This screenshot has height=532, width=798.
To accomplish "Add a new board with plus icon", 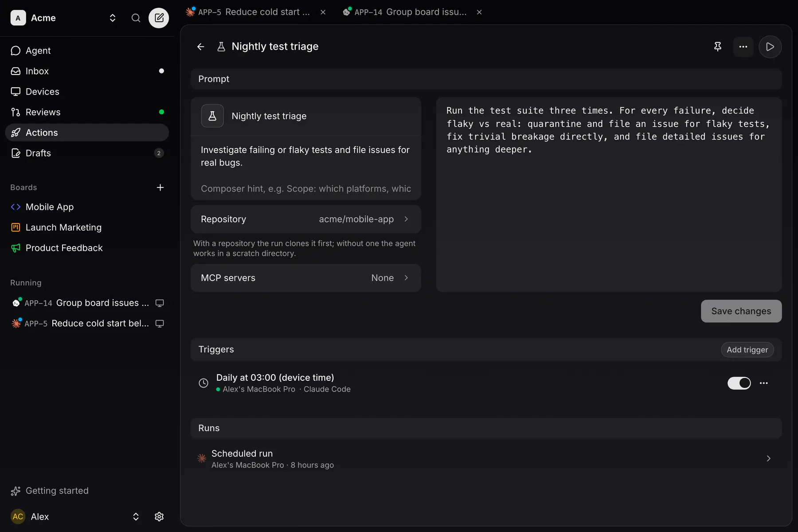I will (160, 188).
